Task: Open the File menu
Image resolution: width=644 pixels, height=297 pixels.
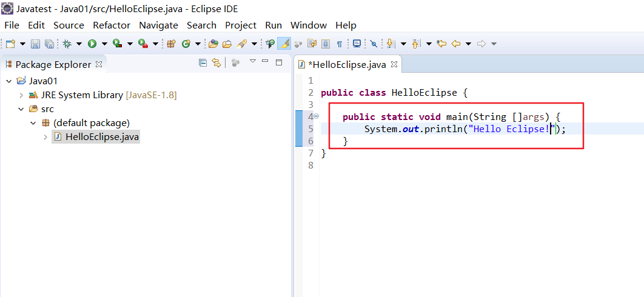Action: pos(12,25)
